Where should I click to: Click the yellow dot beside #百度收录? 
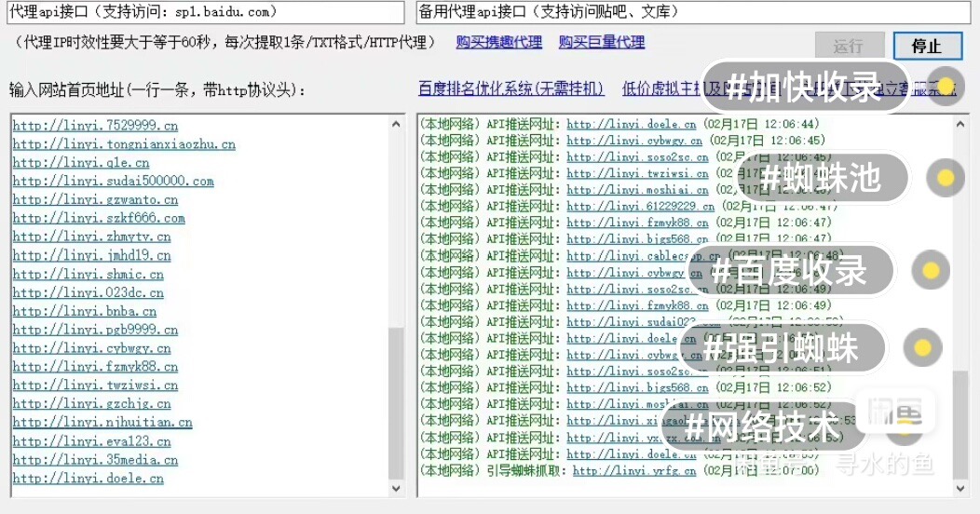click(x=929, y=270)
